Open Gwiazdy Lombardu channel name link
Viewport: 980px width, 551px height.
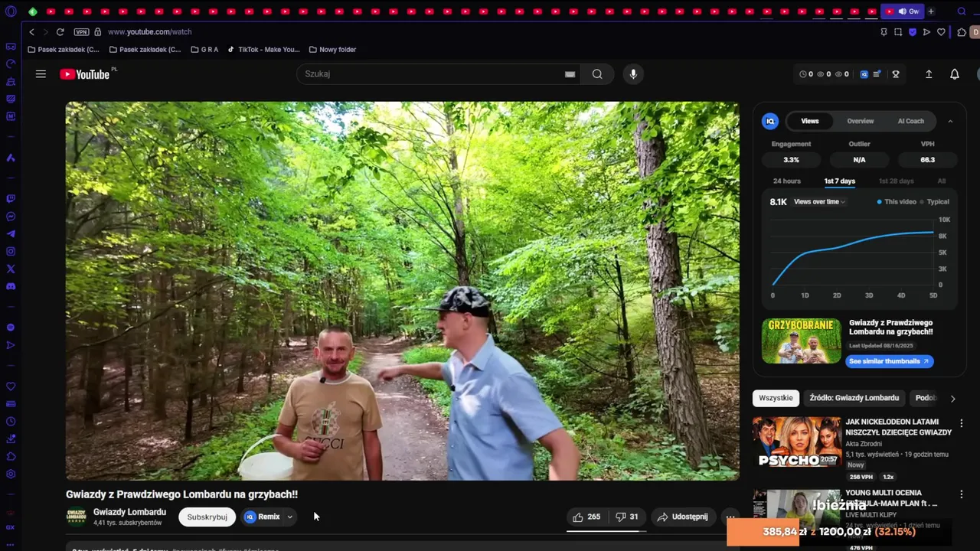click(129, 512)
